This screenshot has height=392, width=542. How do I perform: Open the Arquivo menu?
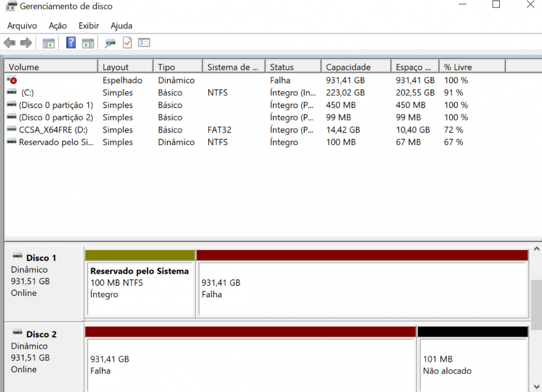pos(22,25)
